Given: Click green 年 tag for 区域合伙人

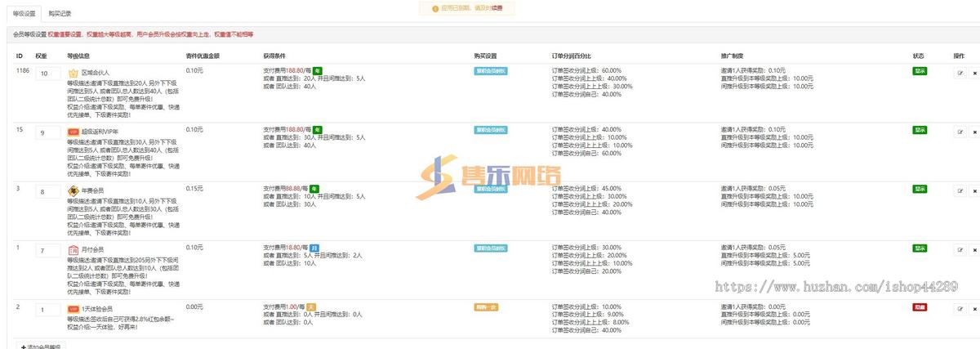Looking at the screenshot, I should pos(318,71).
